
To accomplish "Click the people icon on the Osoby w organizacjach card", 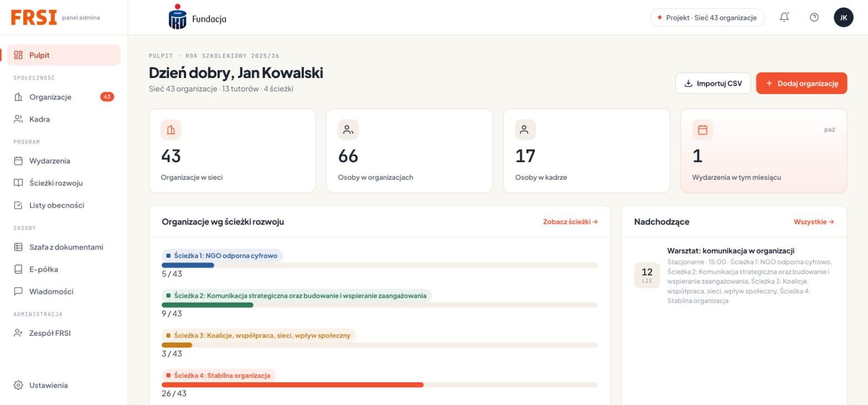I will pyautogui.click(x=348, y=130).
